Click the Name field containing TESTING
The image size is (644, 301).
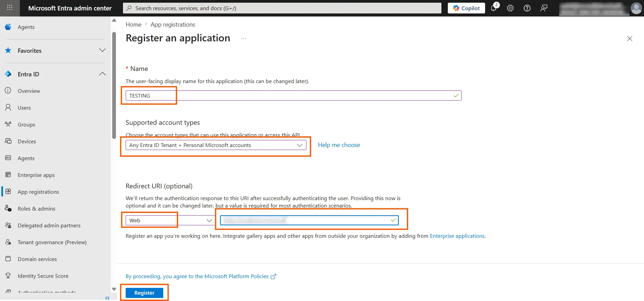[x=293, y=96]
